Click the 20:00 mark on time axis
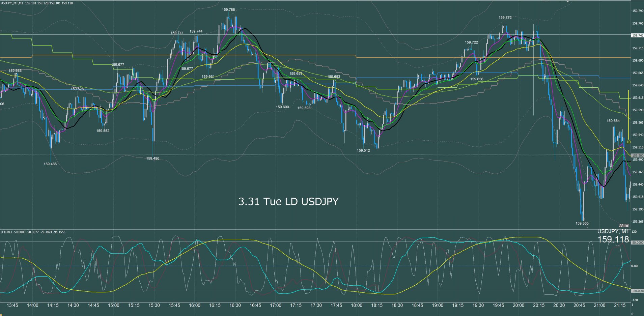This screenshot has height=316, width=644. tap(519, 305)
